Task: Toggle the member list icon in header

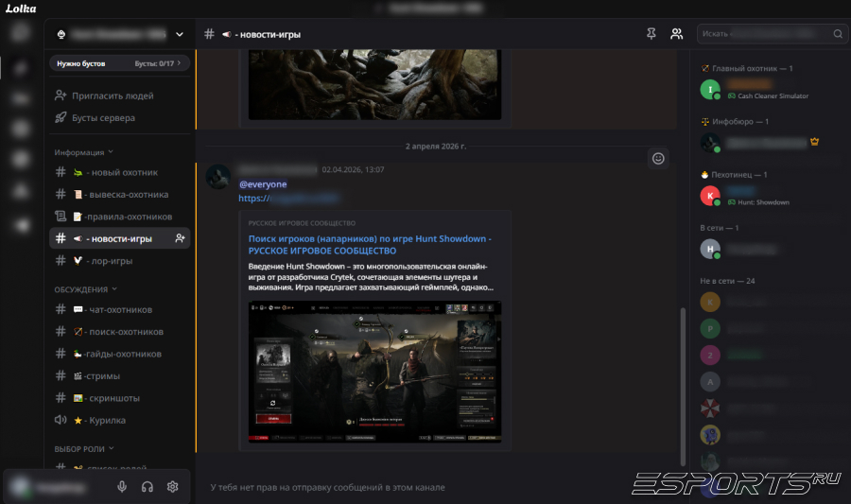Action: pos(677,34)
